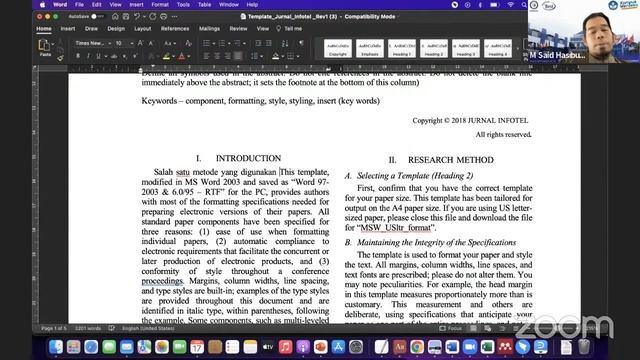Click English (United States) language in status bar

pos(148,328)
